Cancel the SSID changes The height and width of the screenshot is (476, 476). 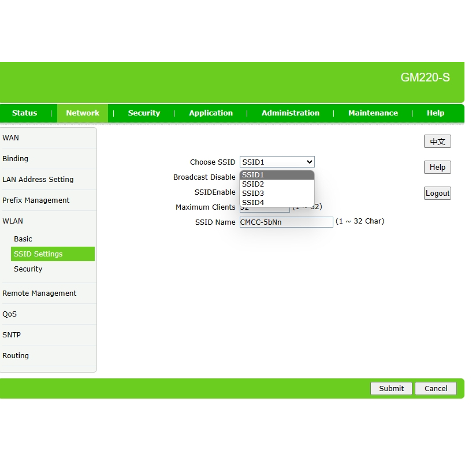point(436,389)
